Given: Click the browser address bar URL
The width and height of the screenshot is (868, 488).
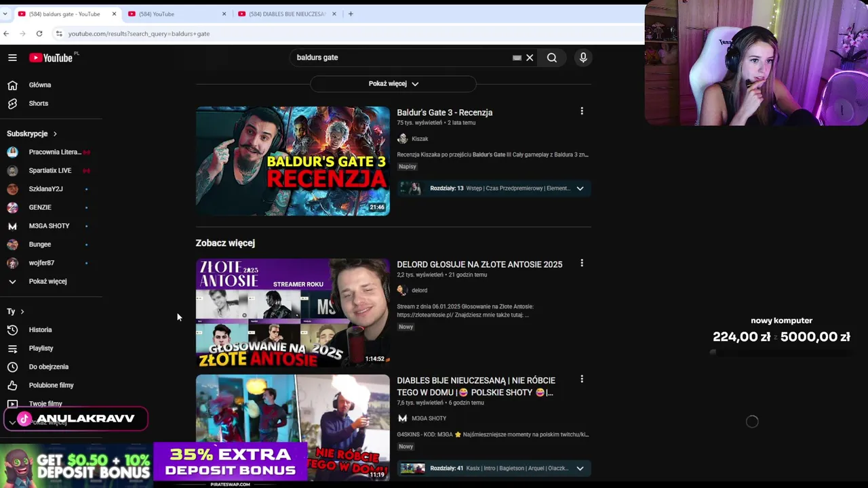Looking at the screenshot, I should click(x=139, y=33).
